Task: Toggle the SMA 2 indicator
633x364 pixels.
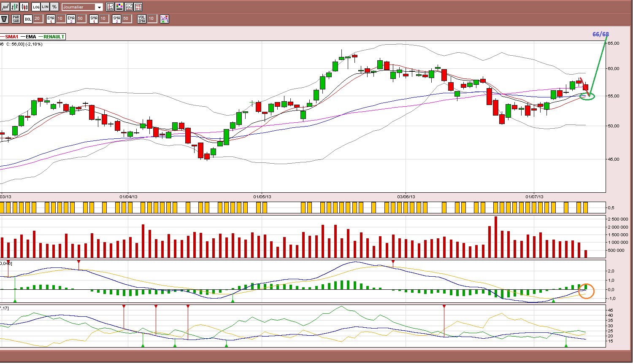Action: click(x=116, y=19)
